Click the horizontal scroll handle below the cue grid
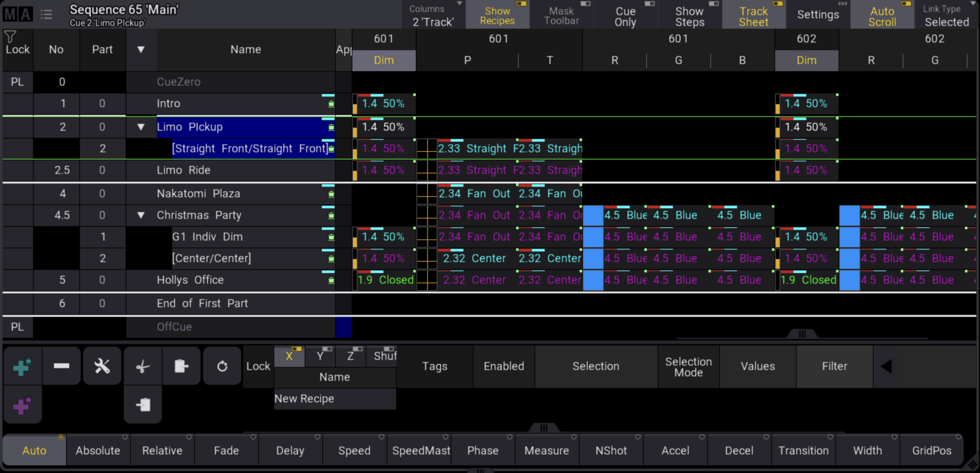This screenshot has height=473, width=980. (x=801, y=334)
